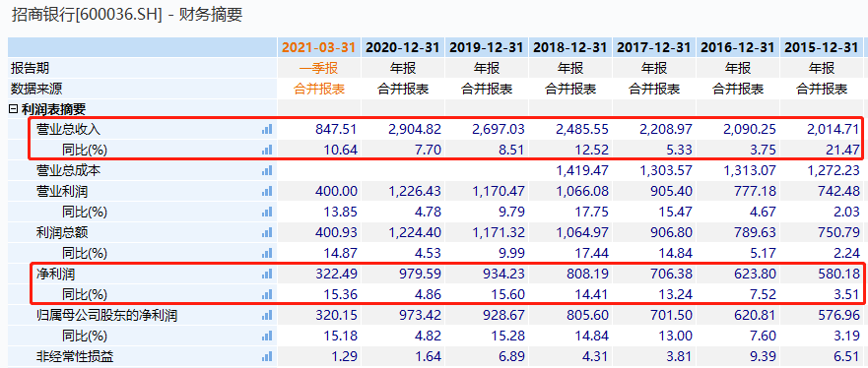Click the net profit growth value 3.51
This screenshot has width=868, height=368.
[x=847, y=294]
